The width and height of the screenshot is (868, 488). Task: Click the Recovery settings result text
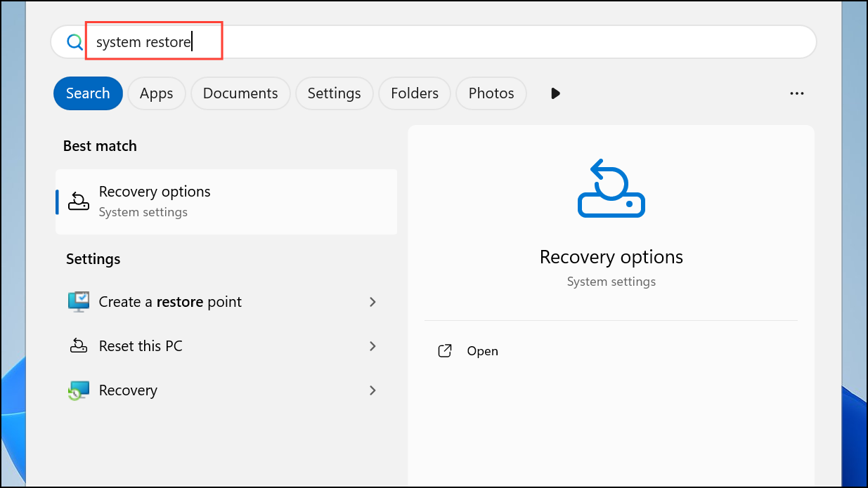point(128,390)
